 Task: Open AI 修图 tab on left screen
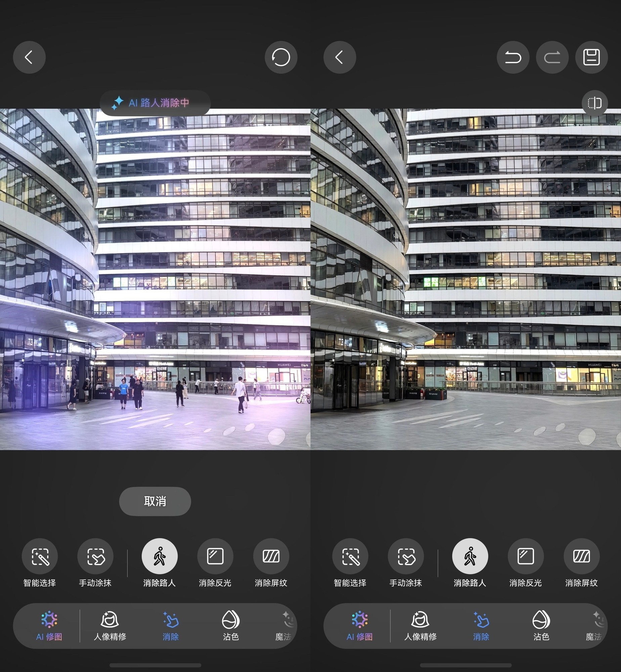(x=49, y=626)
